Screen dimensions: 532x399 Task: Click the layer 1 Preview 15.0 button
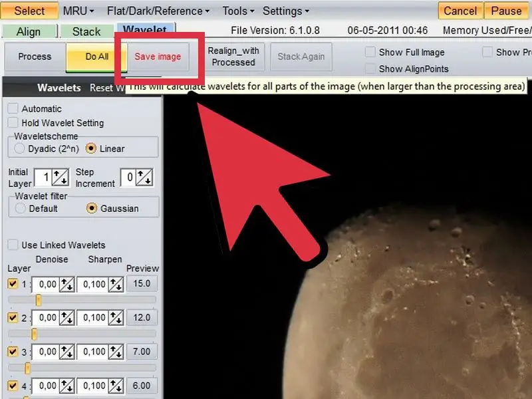142,284
